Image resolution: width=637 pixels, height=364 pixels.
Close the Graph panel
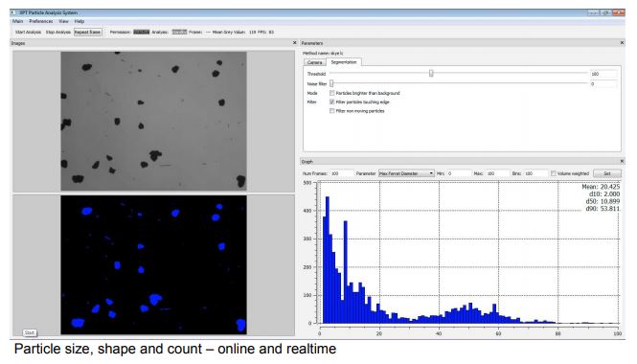622,161
